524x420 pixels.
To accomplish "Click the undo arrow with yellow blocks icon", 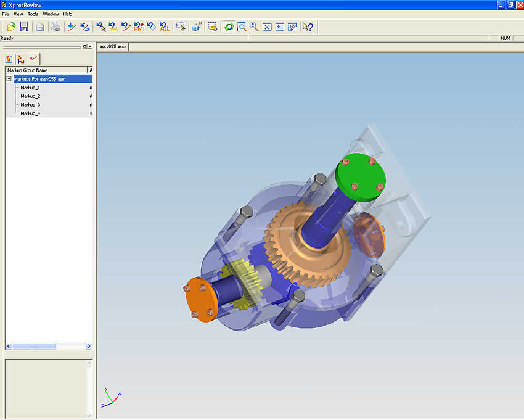I will pos(113,27).
